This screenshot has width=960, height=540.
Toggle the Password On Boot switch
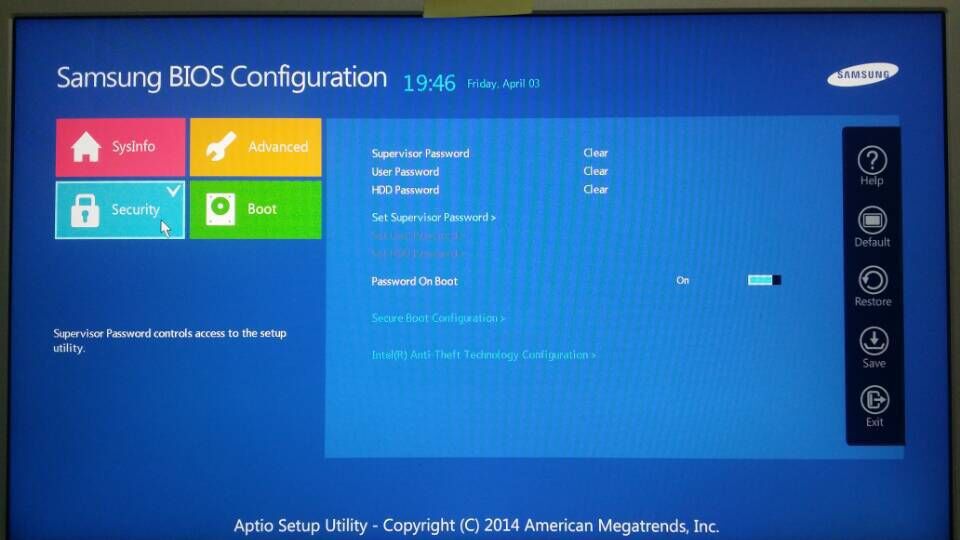pyautogui.click(x=764, y=280)
